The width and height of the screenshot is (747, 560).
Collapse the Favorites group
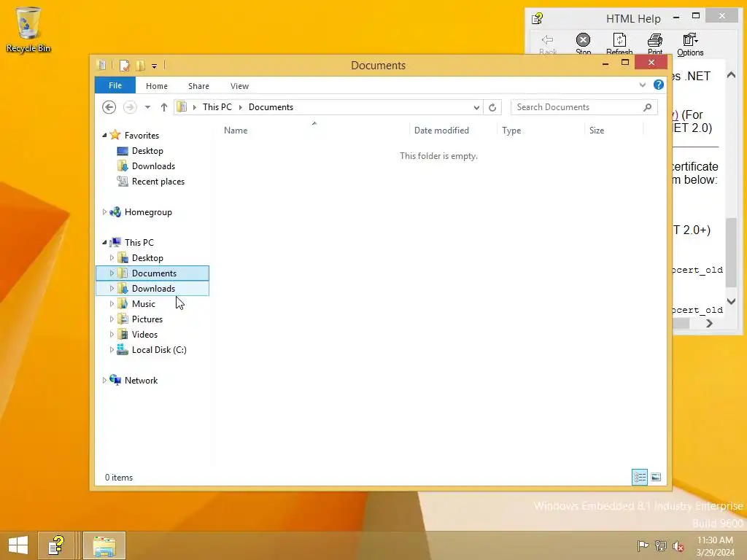(104, 135)
